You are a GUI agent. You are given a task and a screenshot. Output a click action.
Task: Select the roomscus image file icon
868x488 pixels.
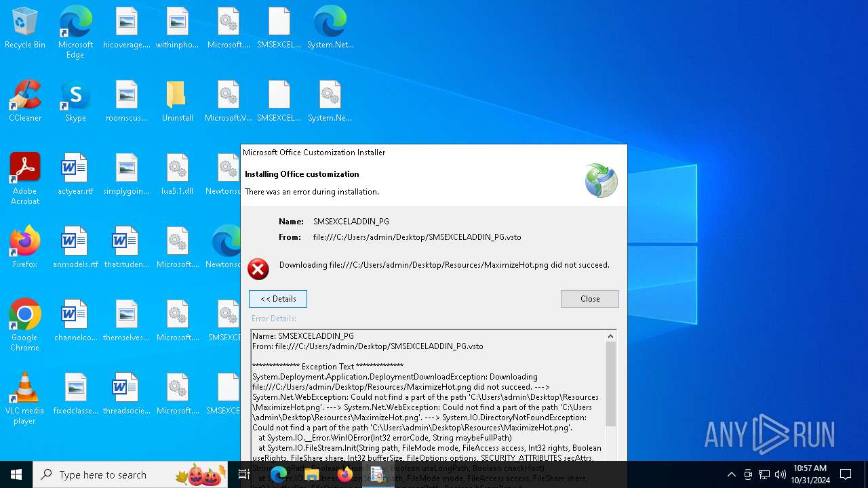(127, 102)
